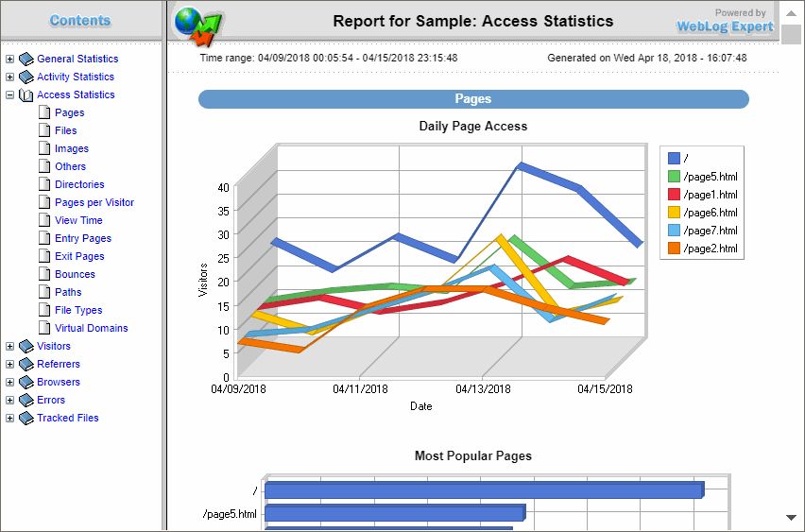
Task: Click the page icon next to Entry Pages
Action: pos(45,238)
